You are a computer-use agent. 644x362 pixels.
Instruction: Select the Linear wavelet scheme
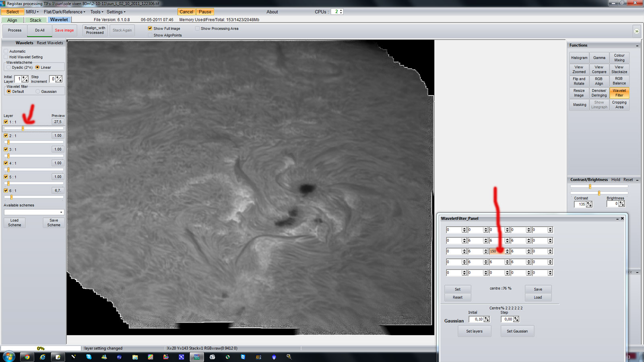pyautogui.click(x=37, y=68)
